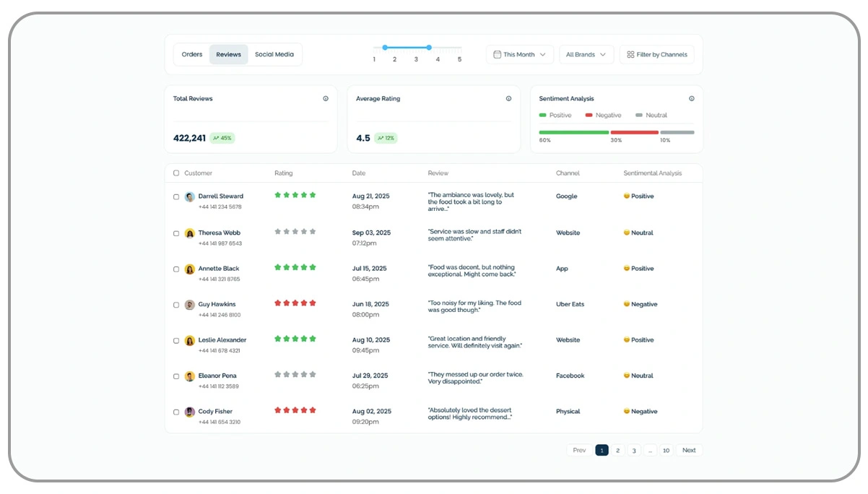Image resolution: width=868 pixels, height=494 pixels.
Task: Jump to page 10 of reviews
Action: pos(666,450)
